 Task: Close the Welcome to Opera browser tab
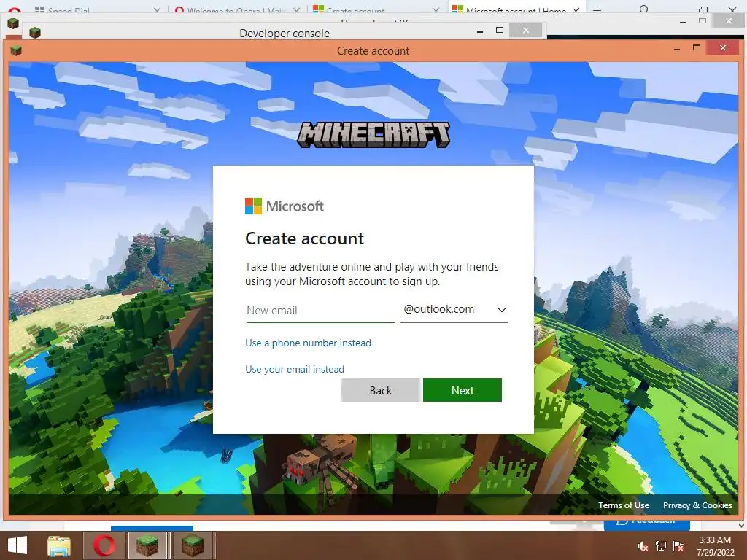pos(296,10)
